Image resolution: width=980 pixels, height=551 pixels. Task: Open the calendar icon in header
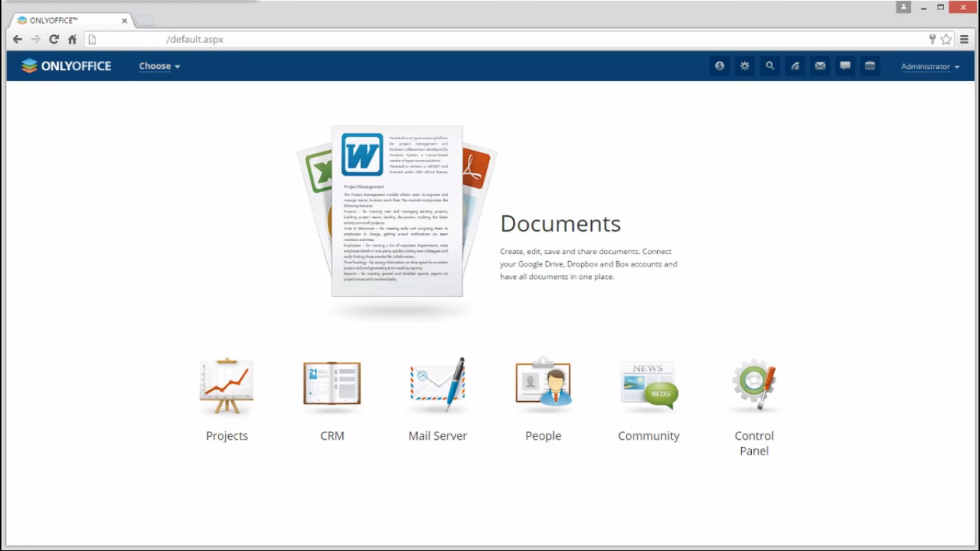pyautogui.click(x=870, y=66)
